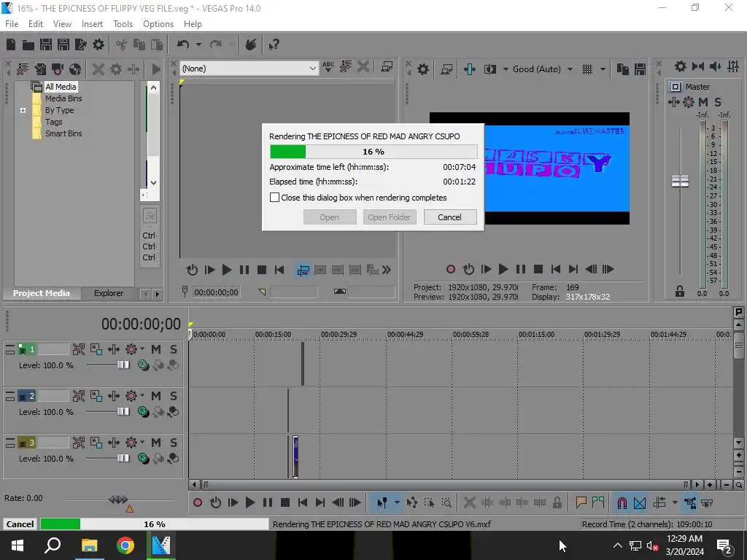
Task: Click the Undo arrow icon
Action: point(183,44)
